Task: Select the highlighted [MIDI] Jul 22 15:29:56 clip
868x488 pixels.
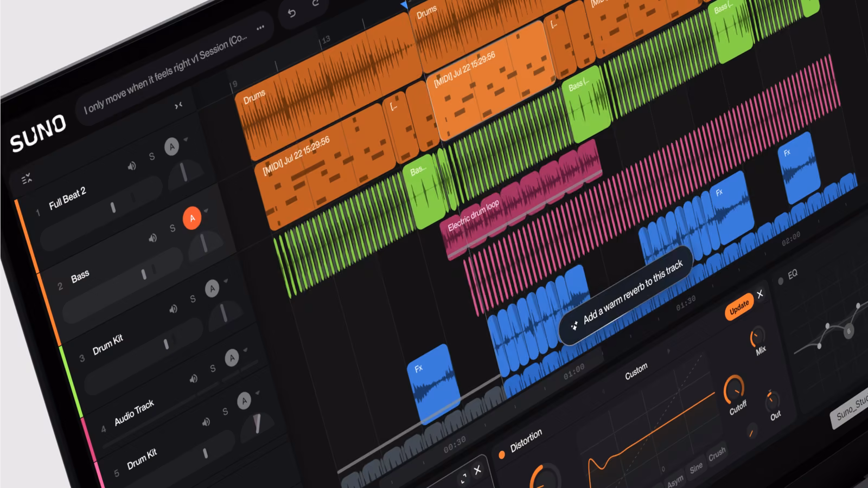Action: coord(491,81)
